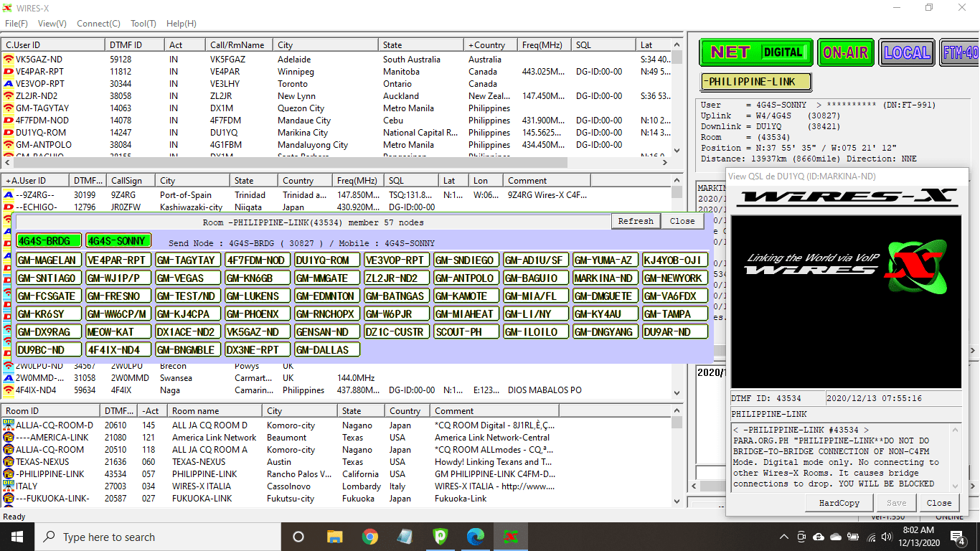Click the node icon beside --ECHIGO- row
Image resolution: width=980 pixels, height=551 pixels.
9,207
